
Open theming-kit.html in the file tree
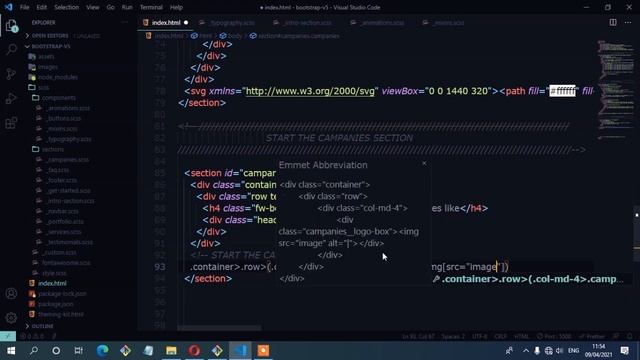point(61,314)
